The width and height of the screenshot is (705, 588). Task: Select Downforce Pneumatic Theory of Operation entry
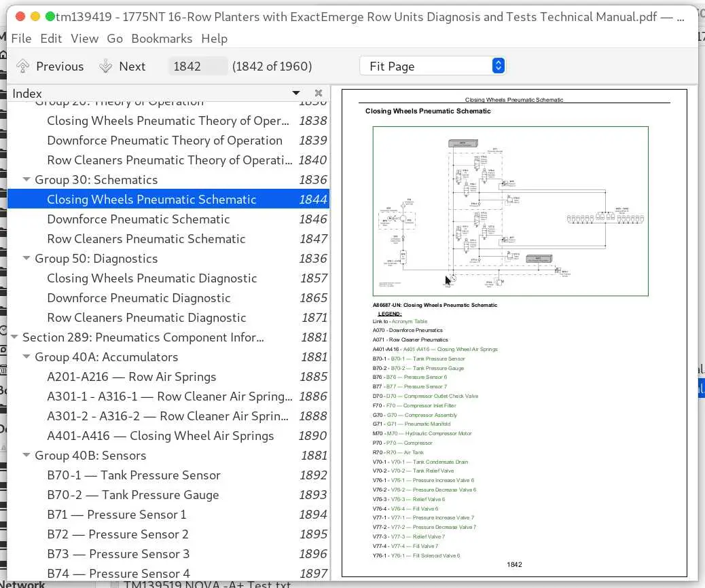tap(168, 141)
